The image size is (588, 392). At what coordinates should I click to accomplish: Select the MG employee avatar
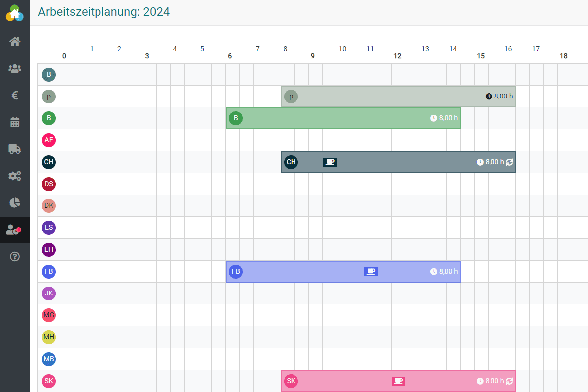pyautogui.click(x=49, y=315)
